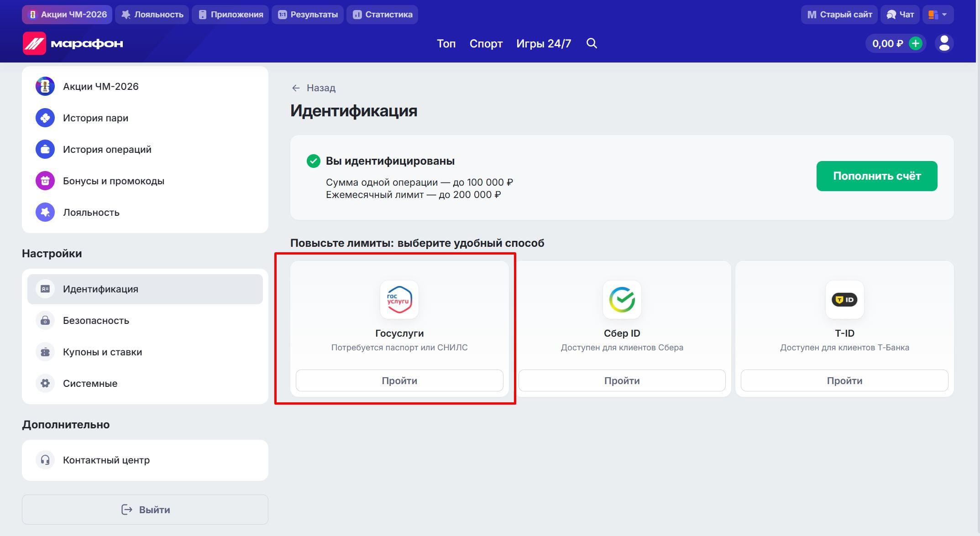This screenshot has height=536, width=980.
Task: Open Лояльность in top bar
Action: pos(152,15)
